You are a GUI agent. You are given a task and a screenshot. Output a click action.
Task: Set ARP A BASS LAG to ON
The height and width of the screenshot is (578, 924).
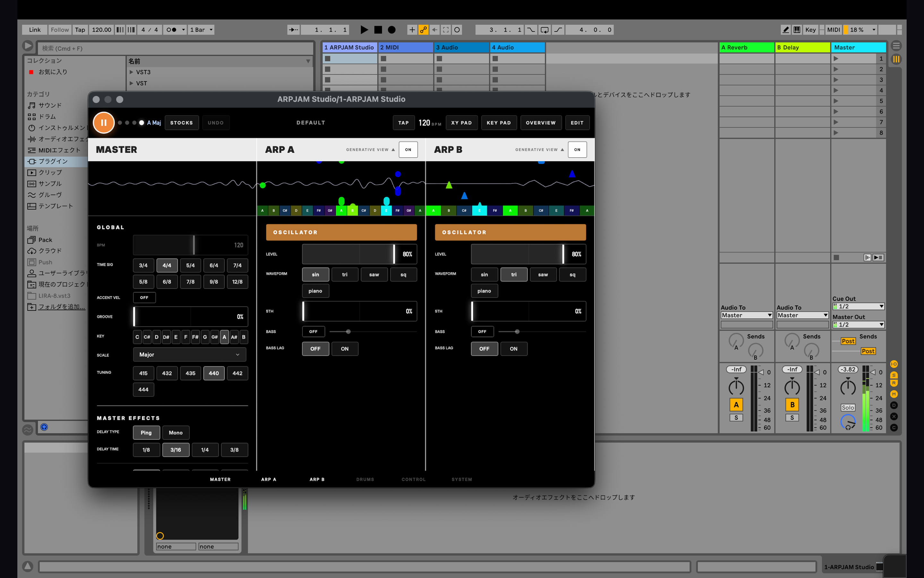pyautogui.click(x=345, y=349)
